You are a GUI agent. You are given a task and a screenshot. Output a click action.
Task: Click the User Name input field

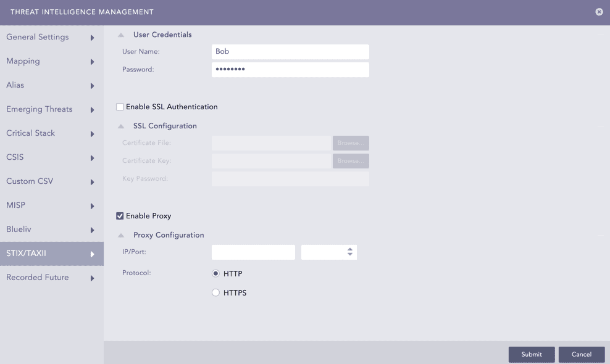pos(290,51)
